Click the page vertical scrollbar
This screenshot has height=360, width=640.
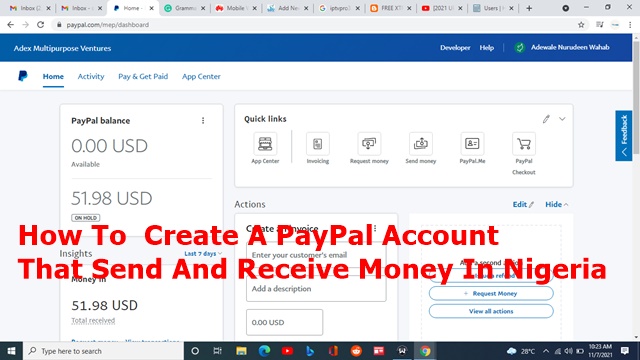click(x=636, y=98)
